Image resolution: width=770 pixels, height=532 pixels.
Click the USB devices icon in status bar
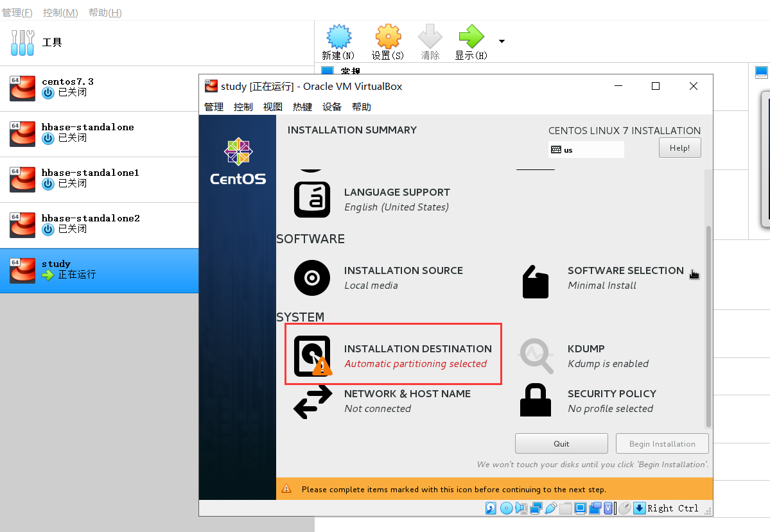[x=550, y=508]
